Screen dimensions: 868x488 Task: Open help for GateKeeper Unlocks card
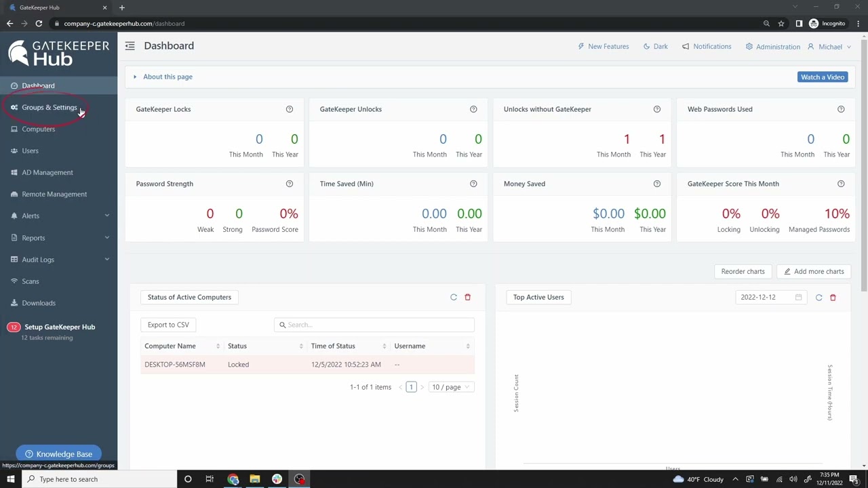pos(473,109)
